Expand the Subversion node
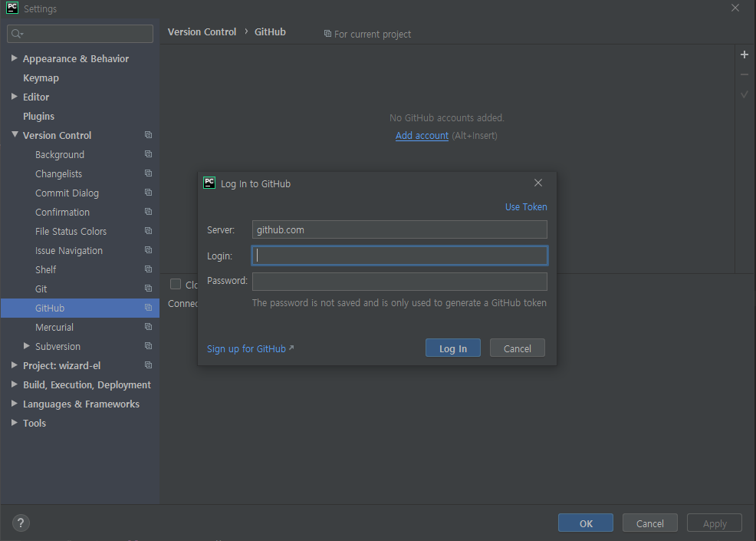 click(x=27, y=346)
